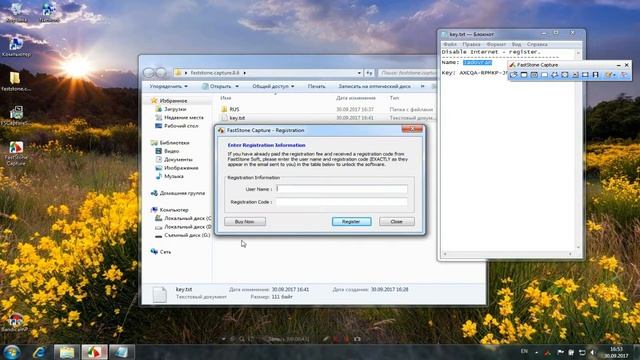
Task: Launch Internet Explorer from taskbar
Action: pyautogui.click(x=39, y=352)
